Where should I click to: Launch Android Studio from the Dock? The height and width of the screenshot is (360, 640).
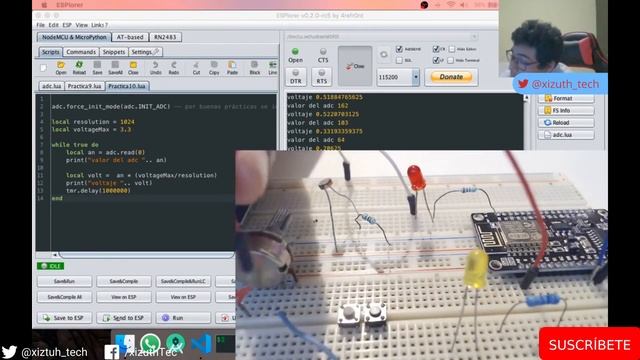pos(176,343)
